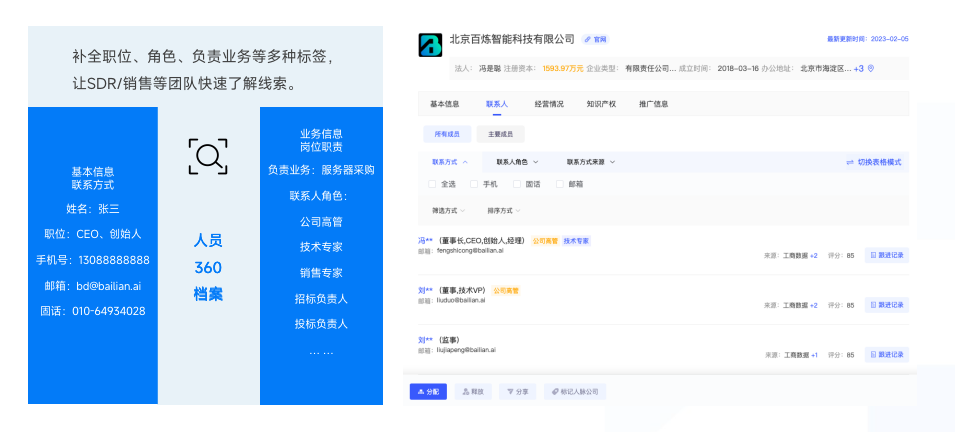Open the 经营情况 tab
This screenshot has height=432, width=955.
click(549, 104)
